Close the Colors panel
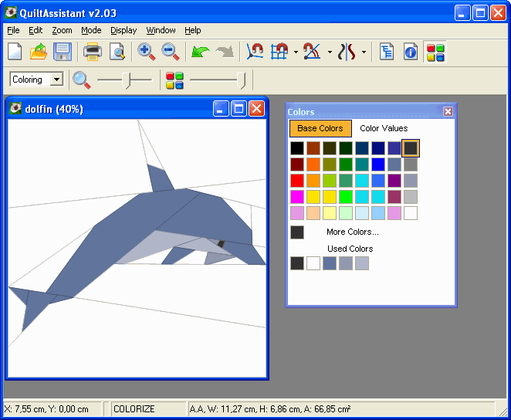The height and width of the screenshot is (420, 511). [x=448, y=112]
